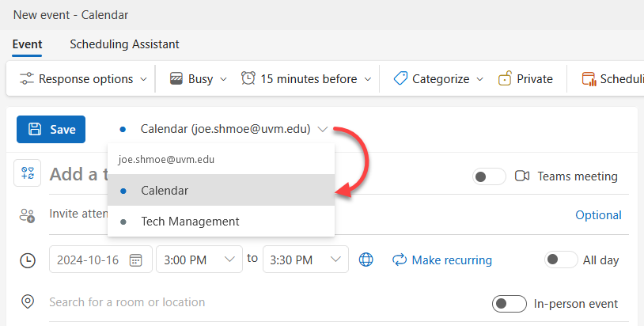Screen dimensions: 644x326
Task: Select Tech Management from calendar list
Action: pyautogui.click(x=190, y=222)
